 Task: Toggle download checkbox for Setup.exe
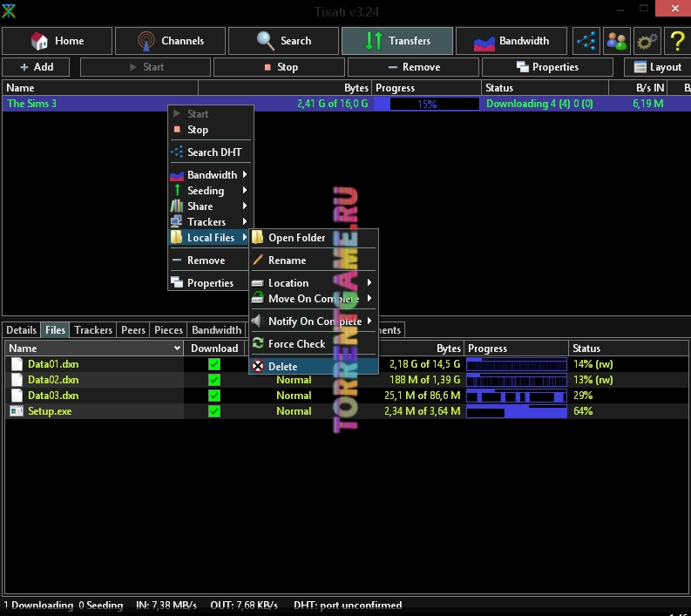pyautogui.click(x=214, y=411)
